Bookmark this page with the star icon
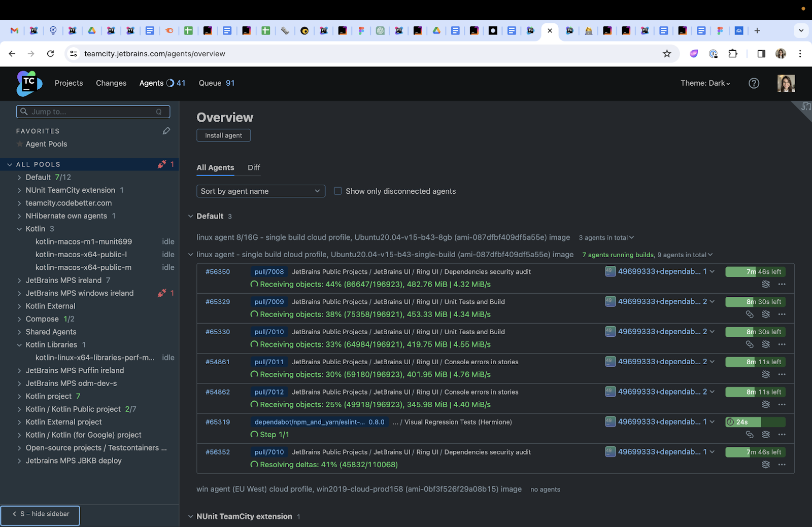 point(667,54)
